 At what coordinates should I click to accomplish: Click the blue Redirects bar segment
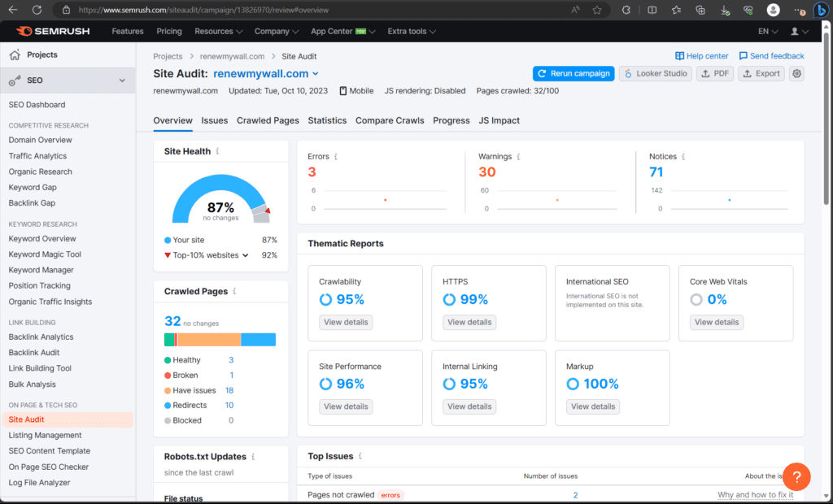tap(258, 339)
